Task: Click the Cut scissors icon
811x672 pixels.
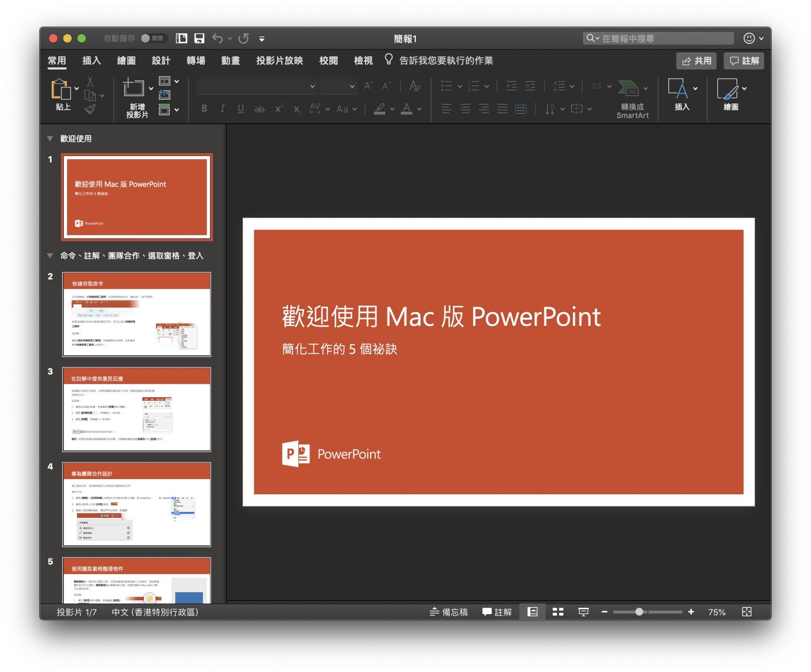Action: click(x=90, y=81)
